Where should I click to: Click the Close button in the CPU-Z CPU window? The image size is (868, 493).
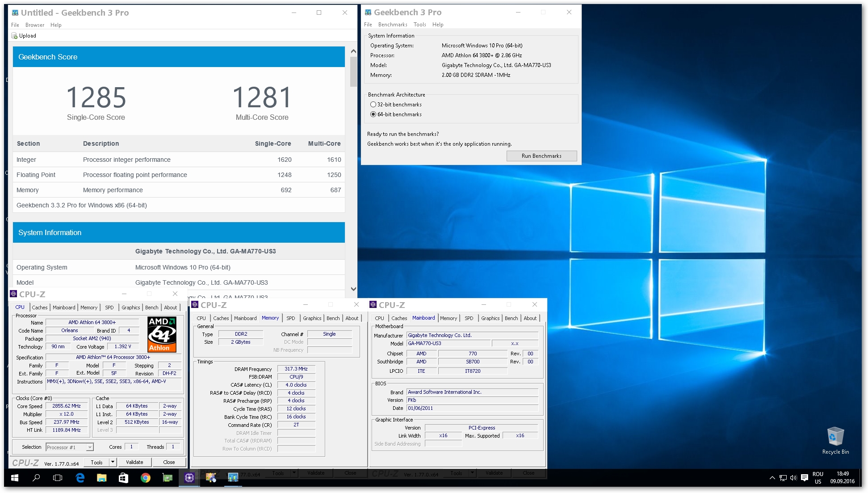(x=169, y=462)
